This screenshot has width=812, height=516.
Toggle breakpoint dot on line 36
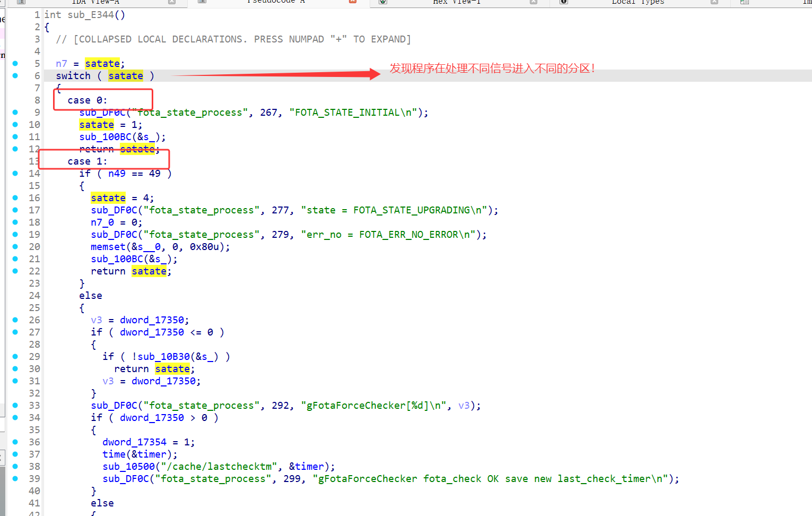(15, 442)
